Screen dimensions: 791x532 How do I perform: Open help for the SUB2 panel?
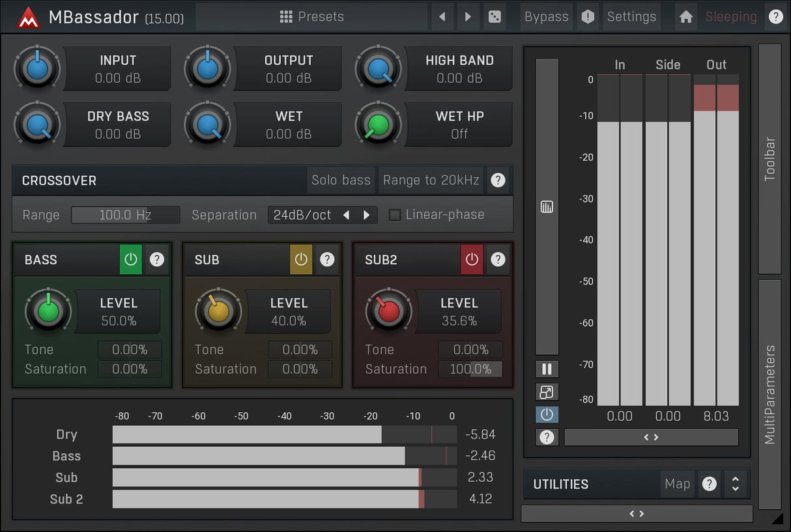(x=498, y=260)
